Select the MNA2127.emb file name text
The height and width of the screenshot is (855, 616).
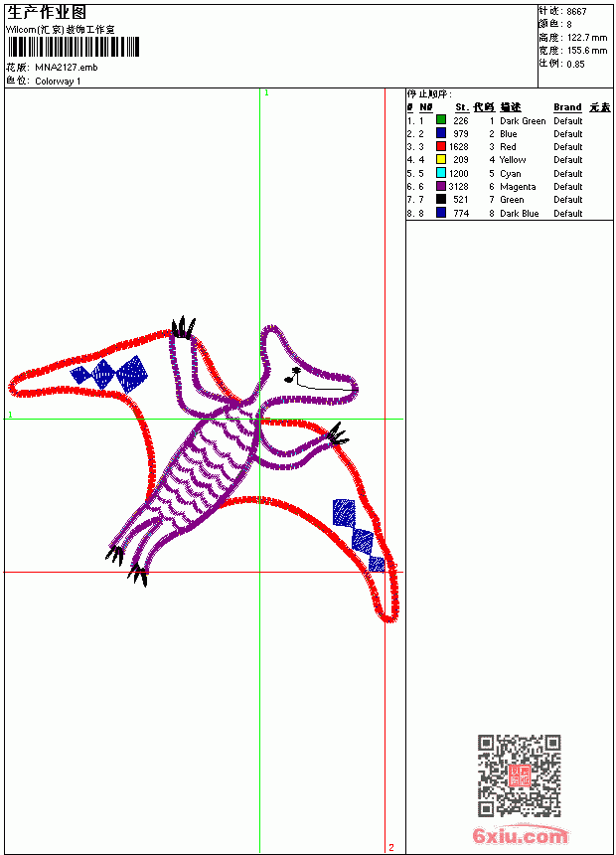[66, 68]
